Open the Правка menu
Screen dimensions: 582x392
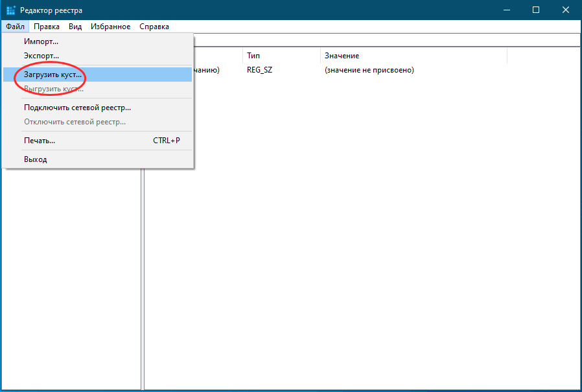tap(47, 27)
